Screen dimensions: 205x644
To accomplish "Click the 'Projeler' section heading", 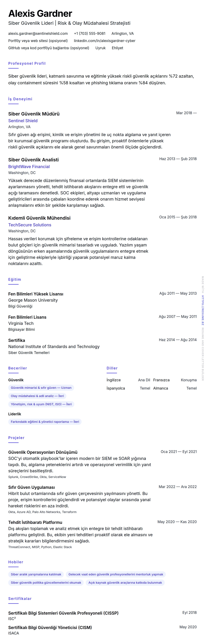I will tap(16, 438).
